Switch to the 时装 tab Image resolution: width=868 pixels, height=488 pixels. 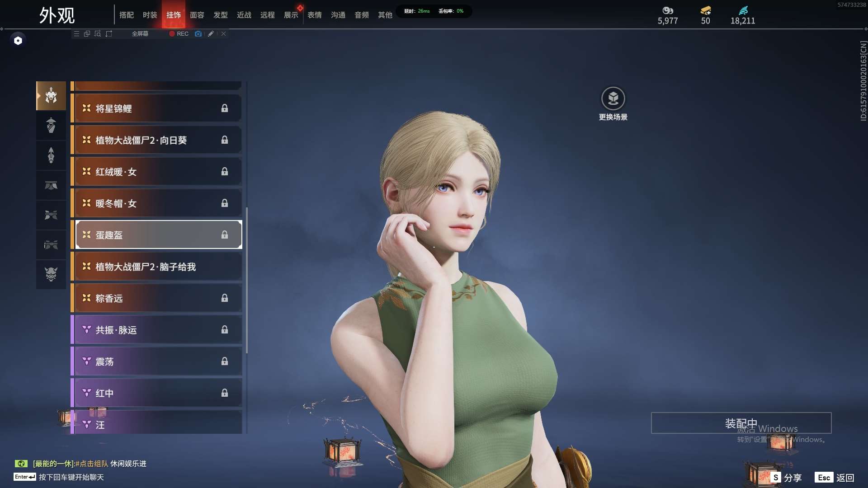150,15
